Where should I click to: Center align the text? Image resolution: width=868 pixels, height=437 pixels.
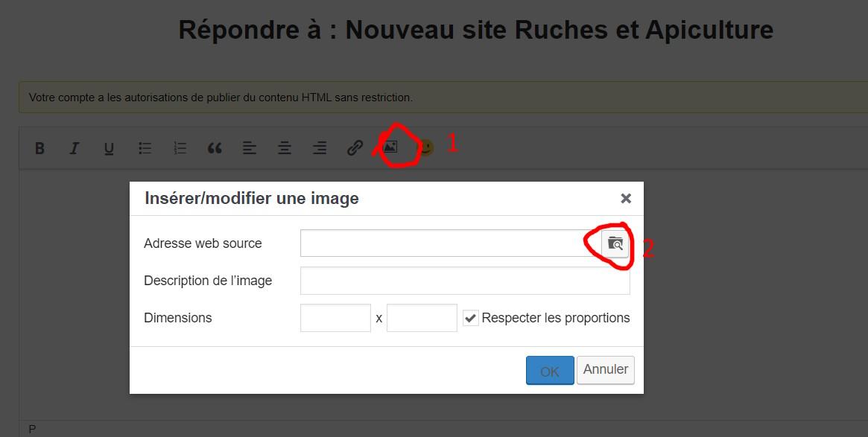click(285, 148)
